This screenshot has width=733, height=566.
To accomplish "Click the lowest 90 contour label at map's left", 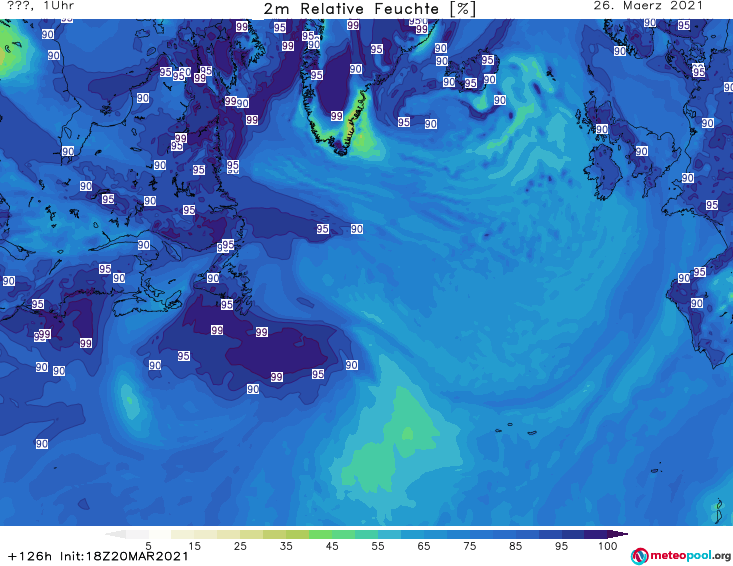I will [x=42, y=444].
